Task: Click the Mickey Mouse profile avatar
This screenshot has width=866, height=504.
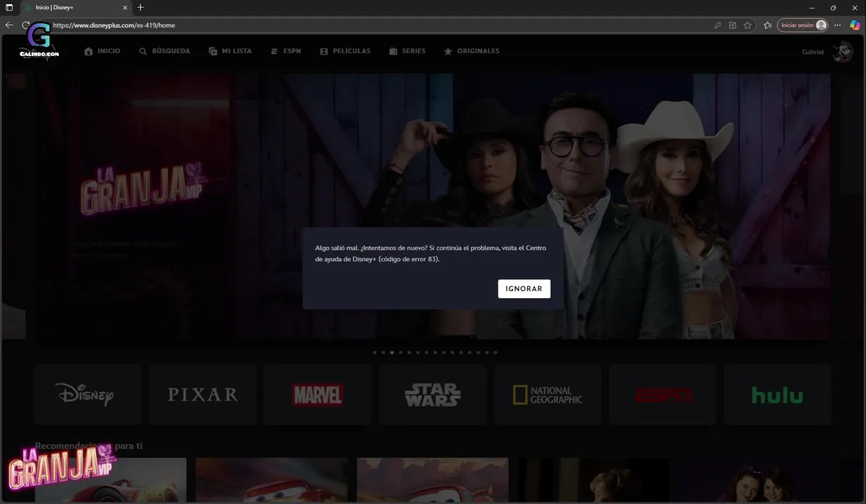Action: 843,52
